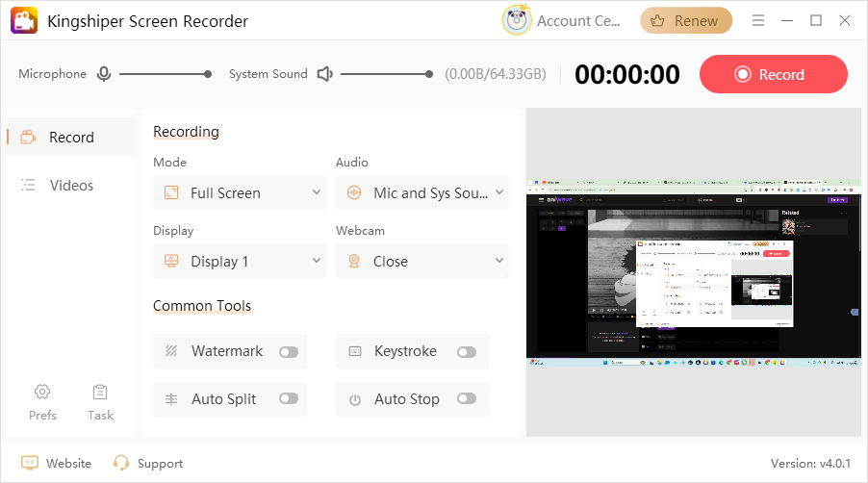Maximize the Kingshiper window

[815, 20]
